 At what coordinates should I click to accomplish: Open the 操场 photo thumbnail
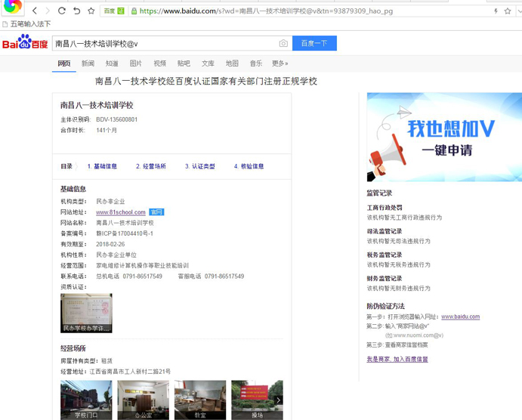[257, 400]
